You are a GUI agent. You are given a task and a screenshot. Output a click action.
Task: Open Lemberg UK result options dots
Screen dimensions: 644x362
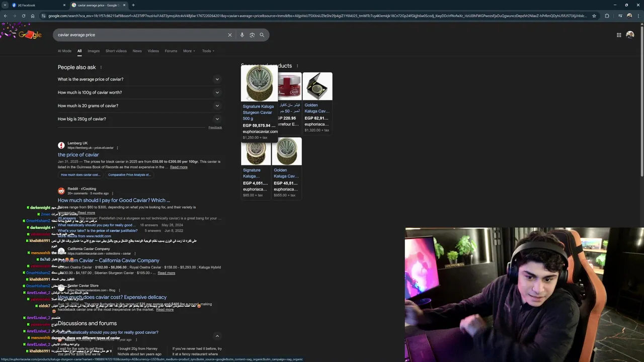click(x=117, y=148)
